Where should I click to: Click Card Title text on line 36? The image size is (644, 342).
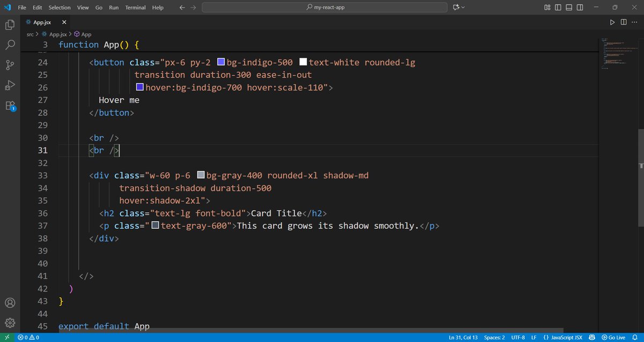[276, 213]
